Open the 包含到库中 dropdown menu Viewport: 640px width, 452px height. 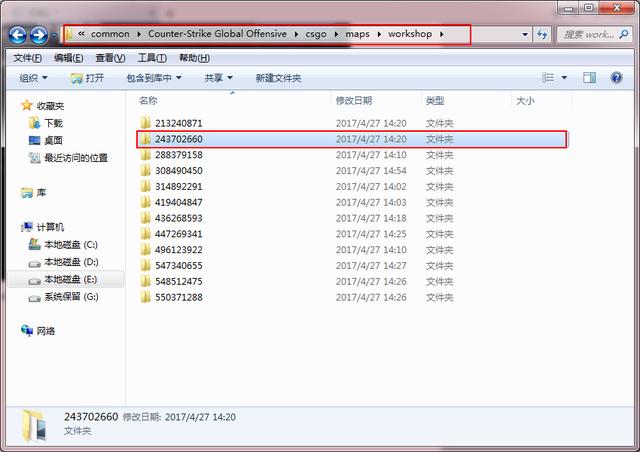tap(153, 78)
